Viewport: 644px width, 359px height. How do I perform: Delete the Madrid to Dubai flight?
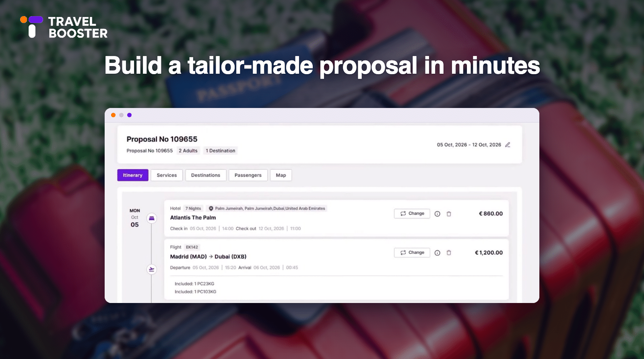click(449, 253)
